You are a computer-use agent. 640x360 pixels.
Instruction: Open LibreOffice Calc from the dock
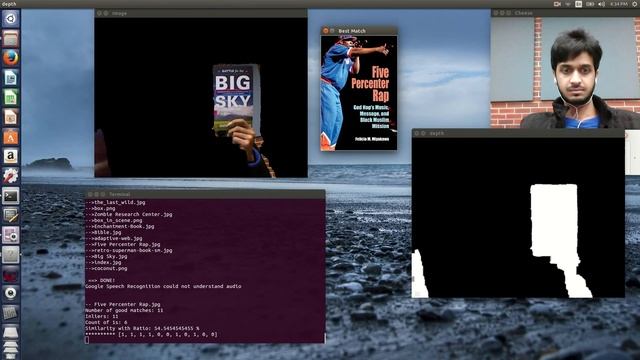pos(11,98)
